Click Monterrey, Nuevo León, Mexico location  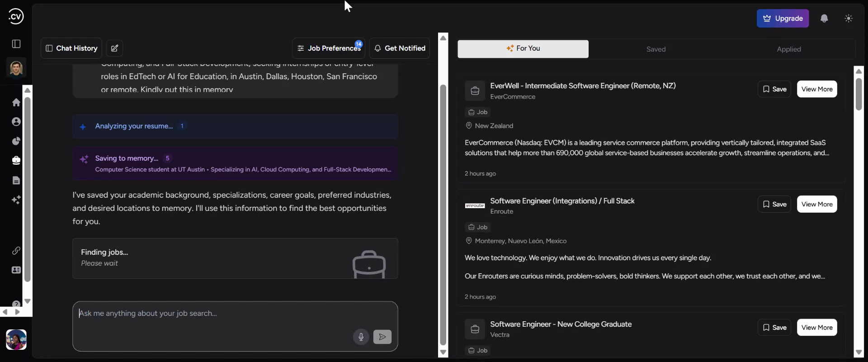click(520, 241)
